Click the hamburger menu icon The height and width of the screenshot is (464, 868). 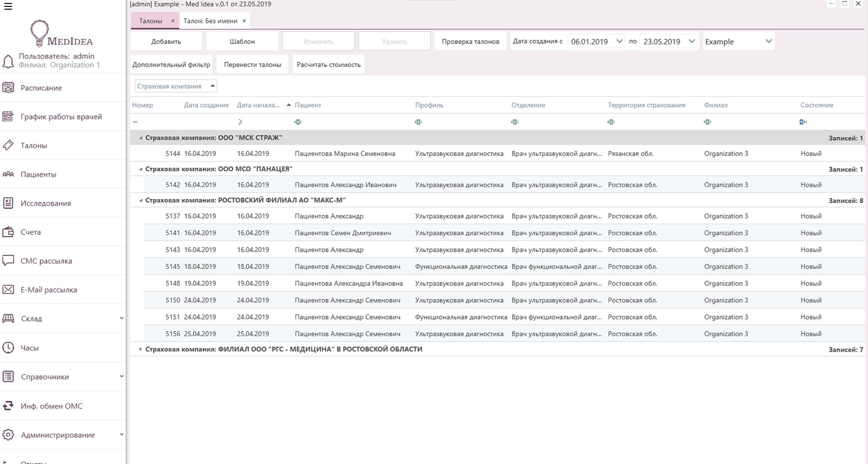[x=8, y=6]
